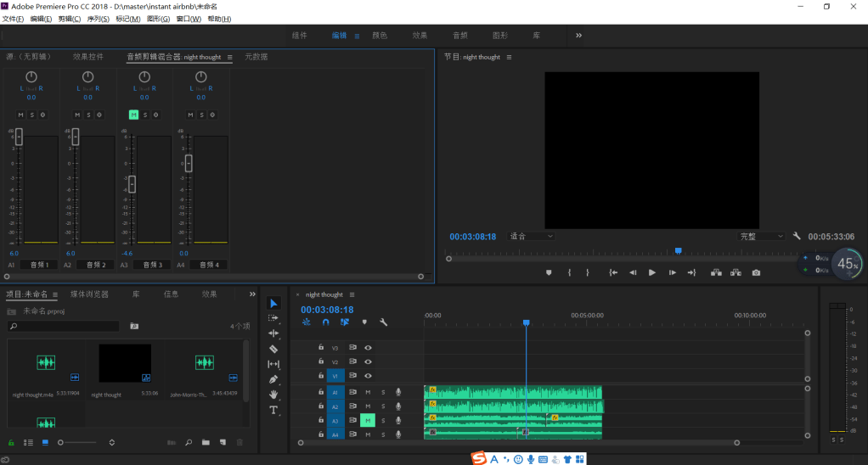Expand the workspace overflow chevron
Screen dimensions: 868x465
click(579, 36)
